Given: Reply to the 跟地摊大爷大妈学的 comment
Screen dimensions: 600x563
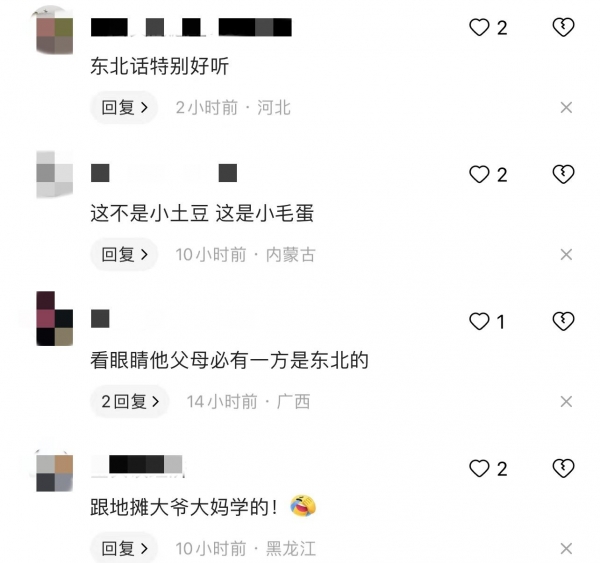Looking at the screenshot, I should click(x=124, y=548).
